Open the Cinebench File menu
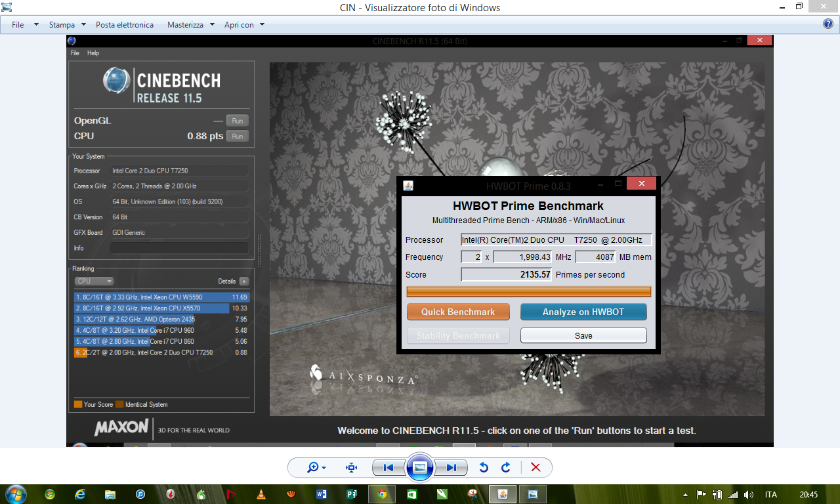 coord(75,53)
